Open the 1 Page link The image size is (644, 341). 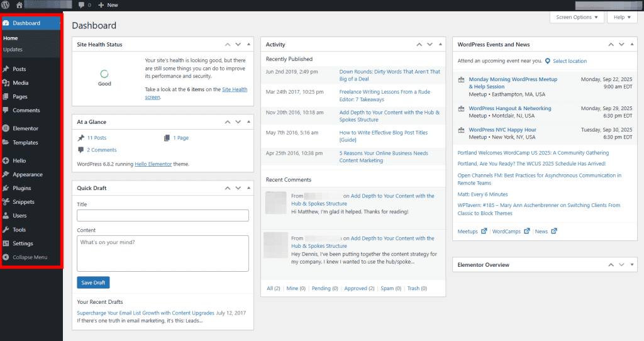(x=180, y=138)
